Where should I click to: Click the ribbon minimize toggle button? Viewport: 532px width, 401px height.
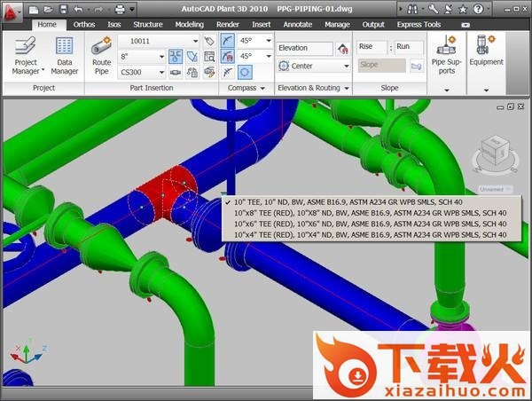(x=465, y=25)
